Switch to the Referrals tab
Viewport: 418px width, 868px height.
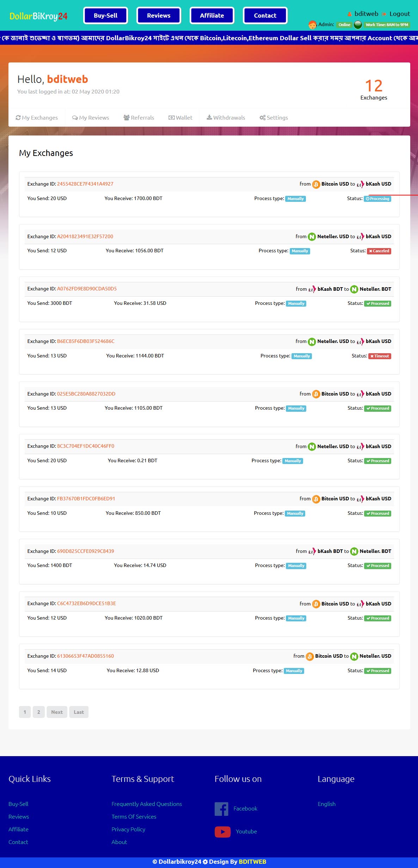[x=139, y=117]
